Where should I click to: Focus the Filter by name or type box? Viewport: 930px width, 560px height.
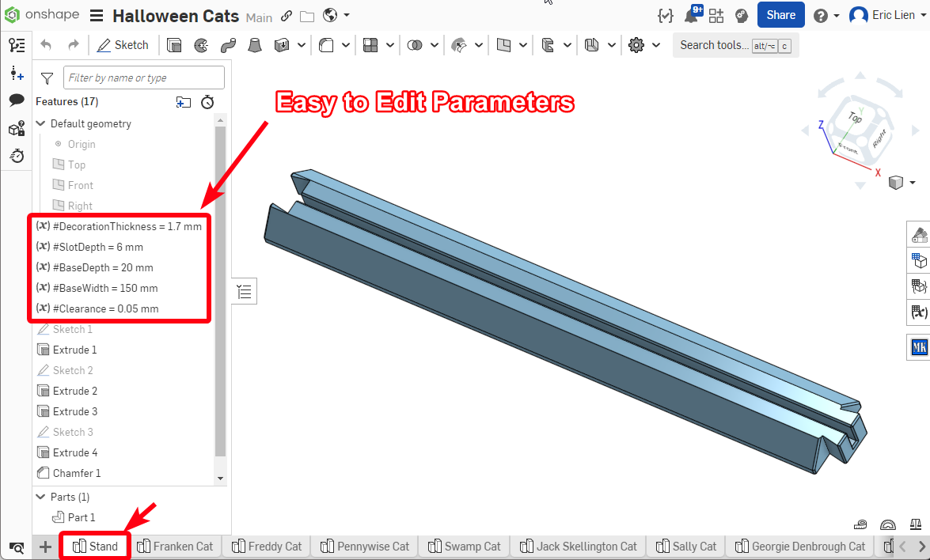tap(143, 78)
